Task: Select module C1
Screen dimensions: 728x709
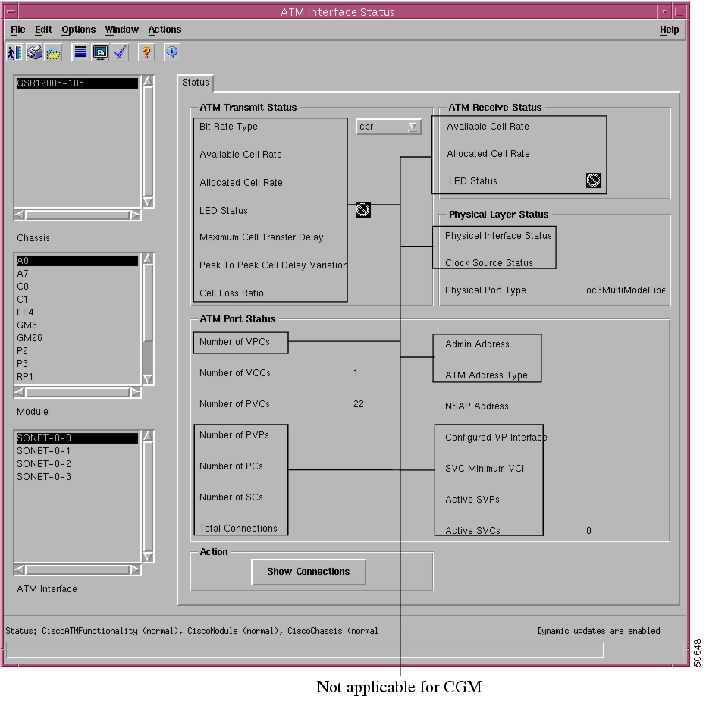Action: pyautogui.click(x=77, y=300)
